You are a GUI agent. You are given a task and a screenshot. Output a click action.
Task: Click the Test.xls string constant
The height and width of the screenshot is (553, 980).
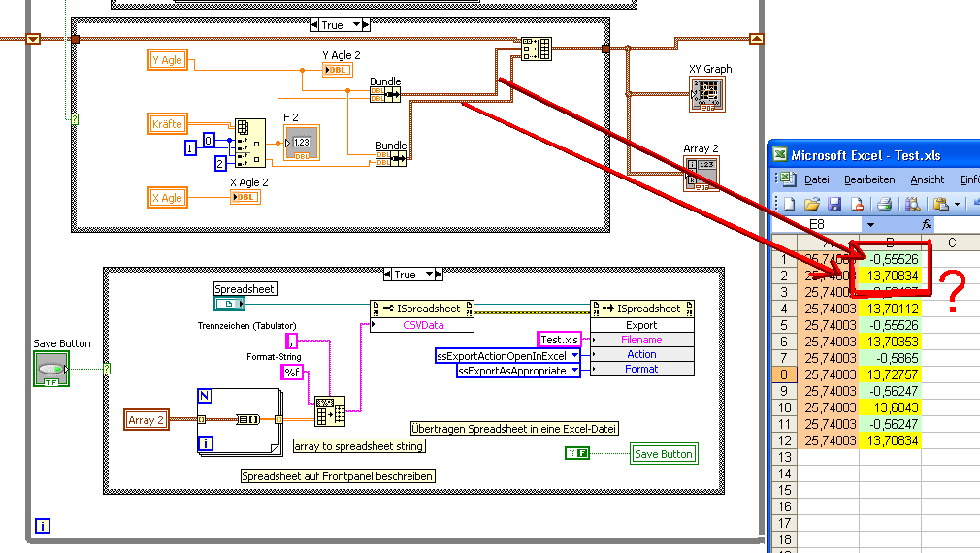click(x=559, y=340)
